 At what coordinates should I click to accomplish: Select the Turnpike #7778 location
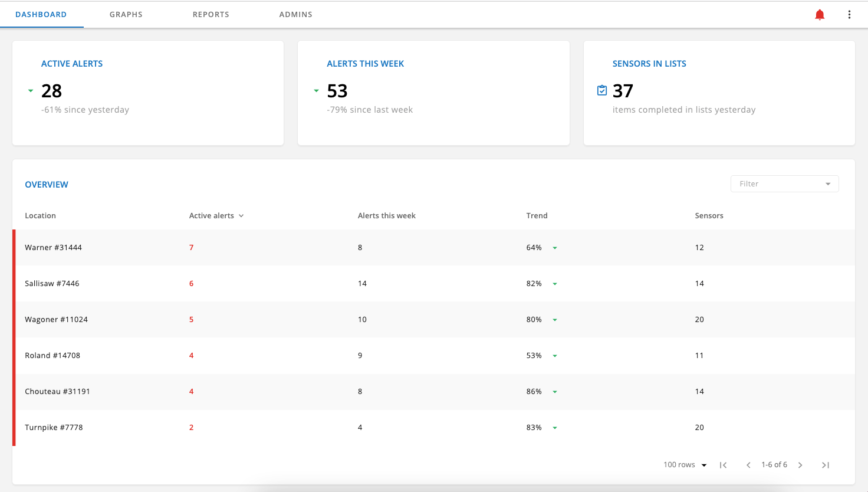[x=54, y=427]
